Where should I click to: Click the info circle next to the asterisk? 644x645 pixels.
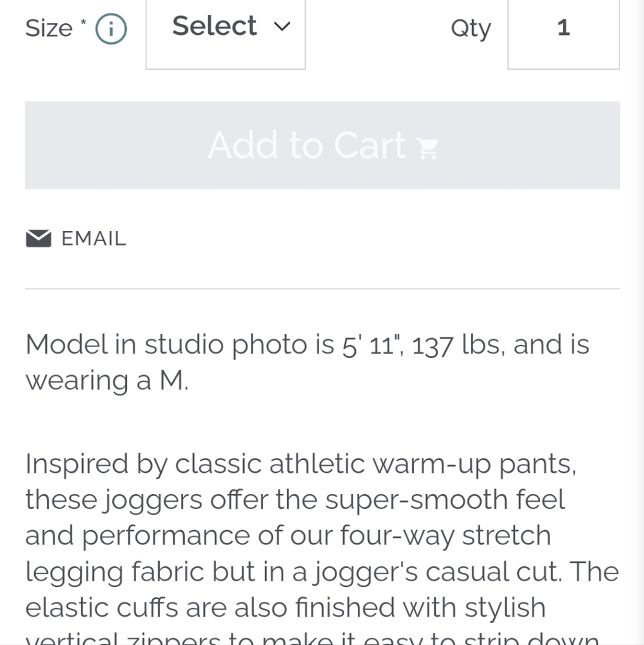111,28
